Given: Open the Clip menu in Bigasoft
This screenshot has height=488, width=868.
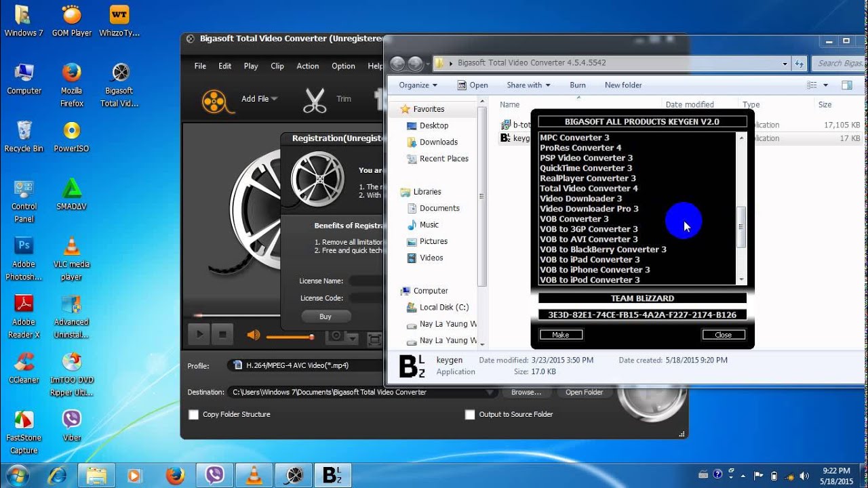Looking at the screenshot, I should [x=277, y=66].
